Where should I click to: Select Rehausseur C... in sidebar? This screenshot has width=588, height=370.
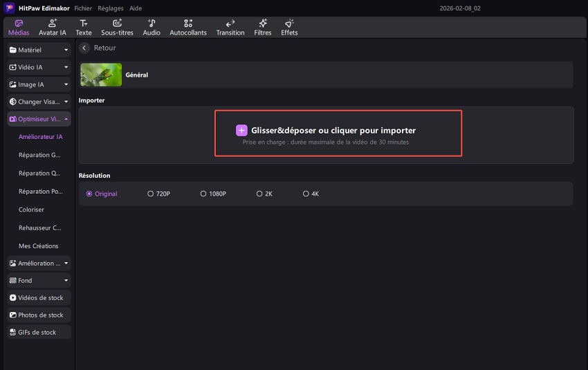[x=39, y=228]
